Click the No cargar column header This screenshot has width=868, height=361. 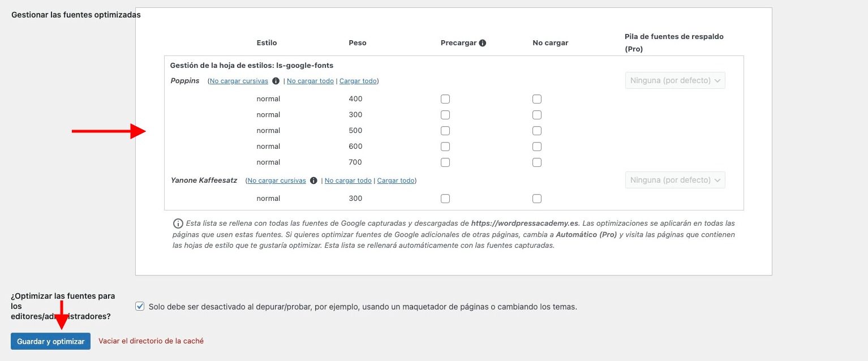pyautogui.click(x=551, y=43)
